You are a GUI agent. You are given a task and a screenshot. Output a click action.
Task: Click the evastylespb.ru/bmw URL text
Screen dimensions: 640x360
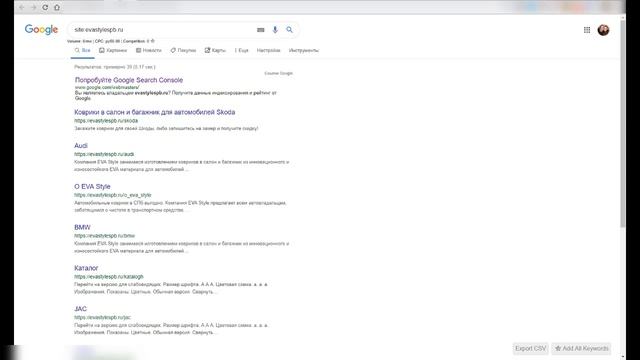point(104,236)
